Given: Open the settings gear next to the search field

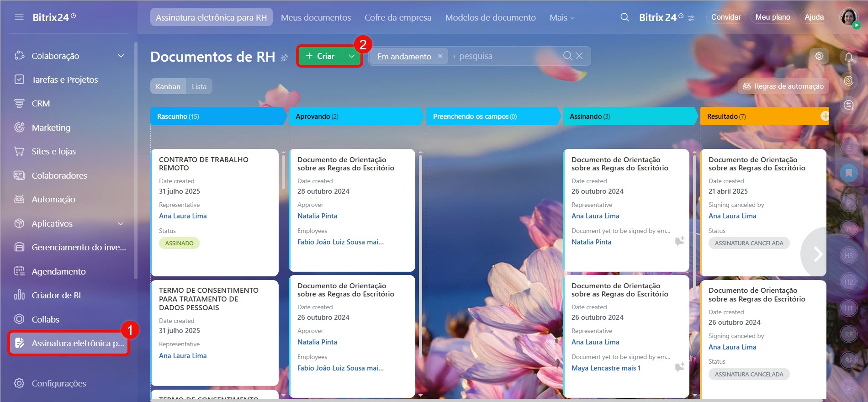Looking at the screenshot, I should tap(819, 56).
